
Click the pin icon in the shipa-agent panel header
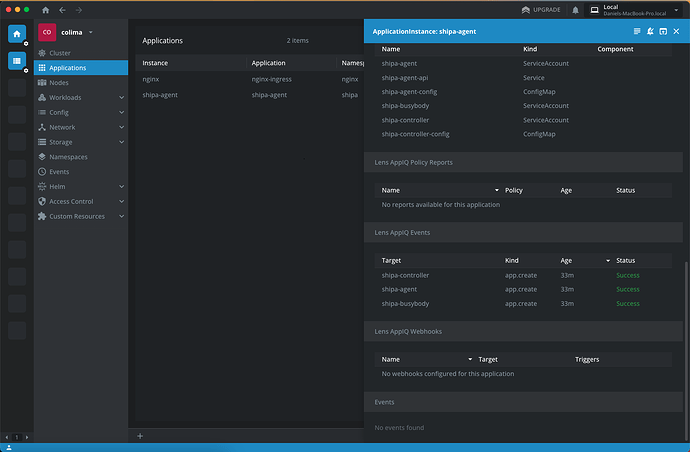coord(650,32)
